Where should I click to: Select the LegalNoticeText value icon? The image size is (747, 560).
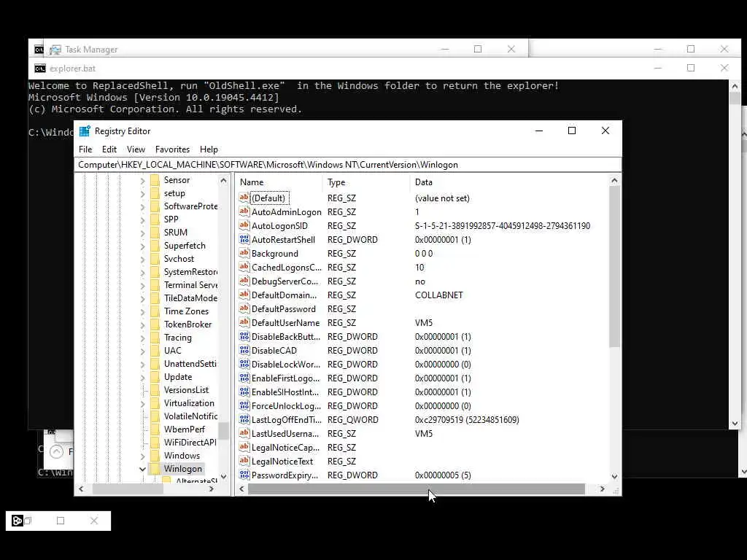tap(244, 461)
